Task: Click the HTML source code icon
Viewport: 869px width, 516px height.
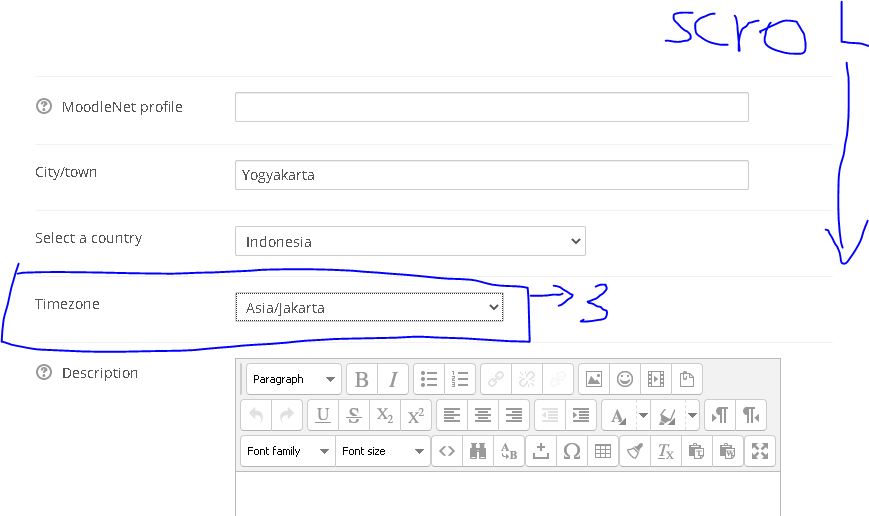Action: point(447,451)
